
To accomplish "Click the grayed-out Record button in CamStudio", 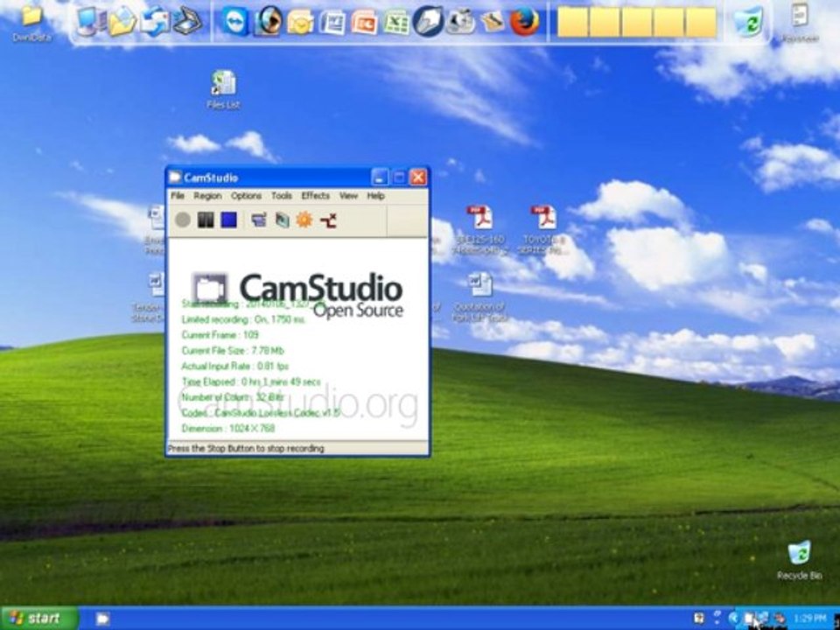I will (x=183, y=220).
